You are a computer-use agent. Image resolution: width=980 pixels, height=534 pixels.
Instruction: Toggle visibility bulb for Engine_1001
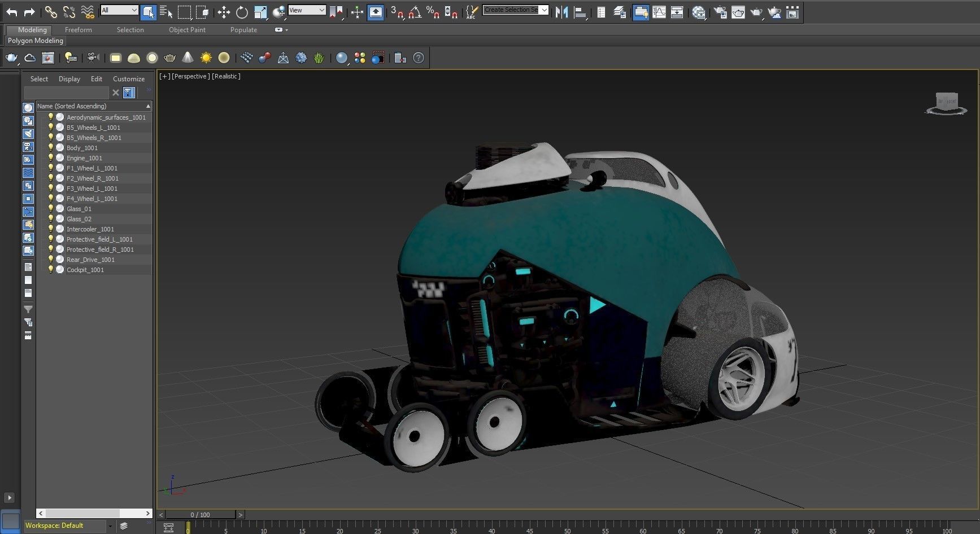point(50,158)
